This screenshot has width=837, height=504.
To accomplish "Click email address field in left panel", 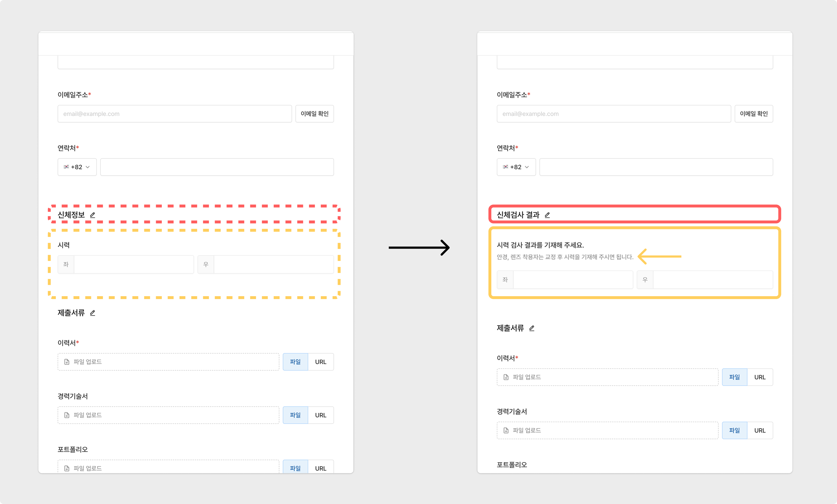I will tap(175, 114).
